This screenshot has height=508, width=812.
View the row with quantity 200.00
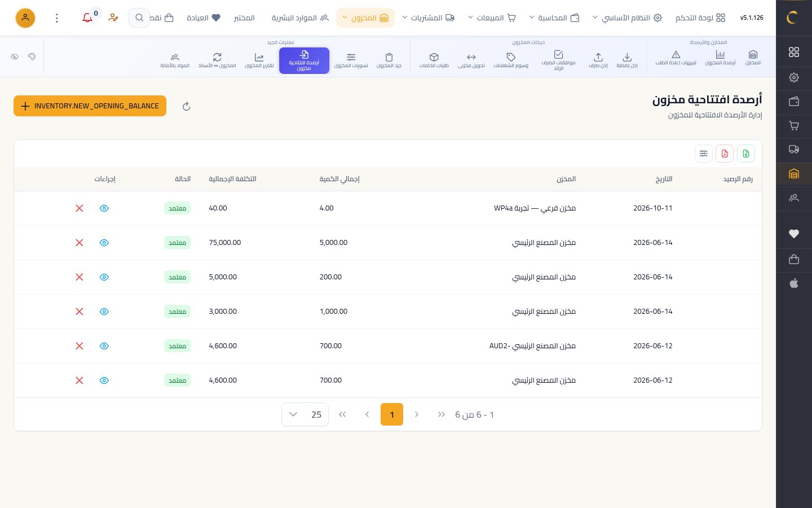104,277
